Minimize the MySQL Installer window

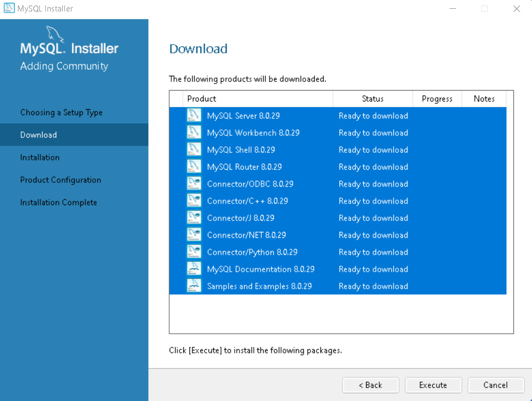pos(452,9)
